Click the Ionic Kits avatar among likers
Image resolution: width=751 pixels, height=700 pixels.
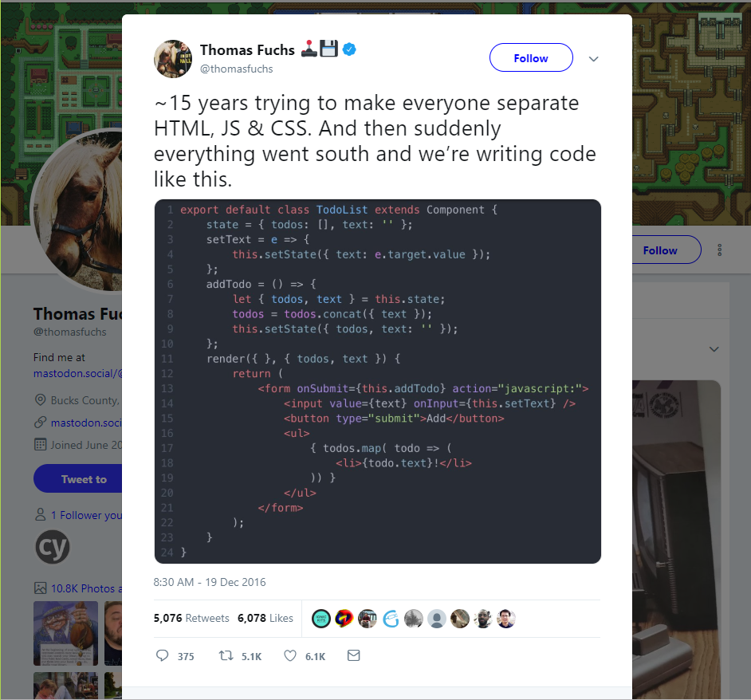(321, 619)
